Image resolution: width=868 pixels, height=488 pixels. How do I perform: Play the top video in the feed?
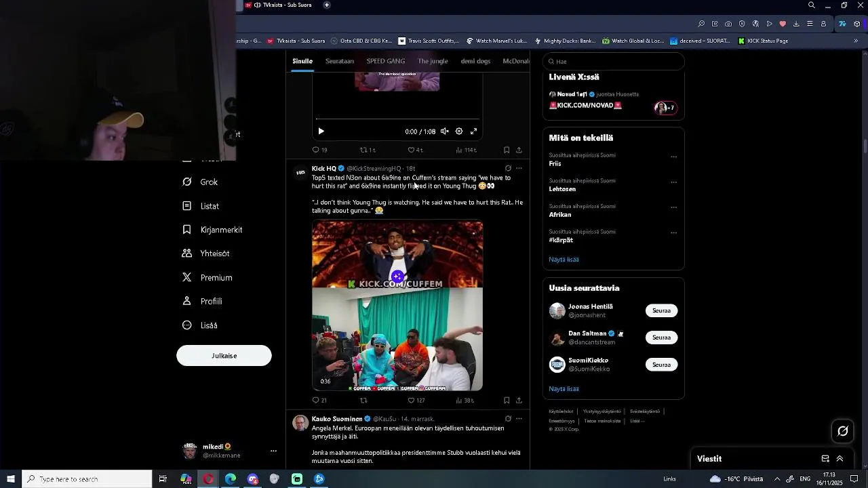321,131
